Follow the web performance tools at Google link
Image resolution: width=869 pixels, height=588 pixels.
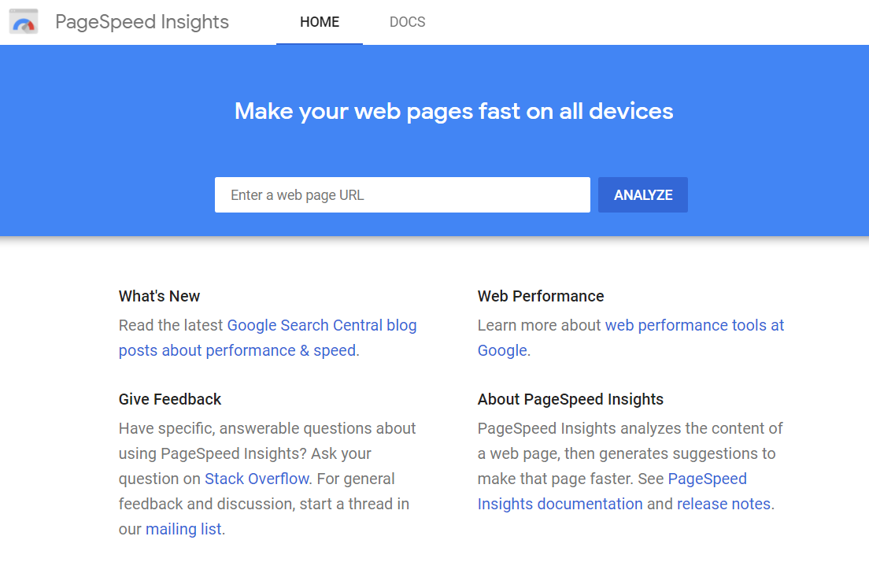coord(693,324)
